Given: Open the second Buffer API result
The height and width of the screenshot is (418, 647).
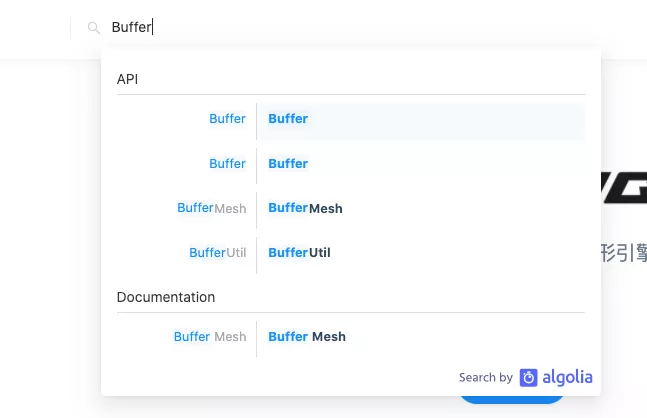Looking at the screenshot, I should coord(420,164).
